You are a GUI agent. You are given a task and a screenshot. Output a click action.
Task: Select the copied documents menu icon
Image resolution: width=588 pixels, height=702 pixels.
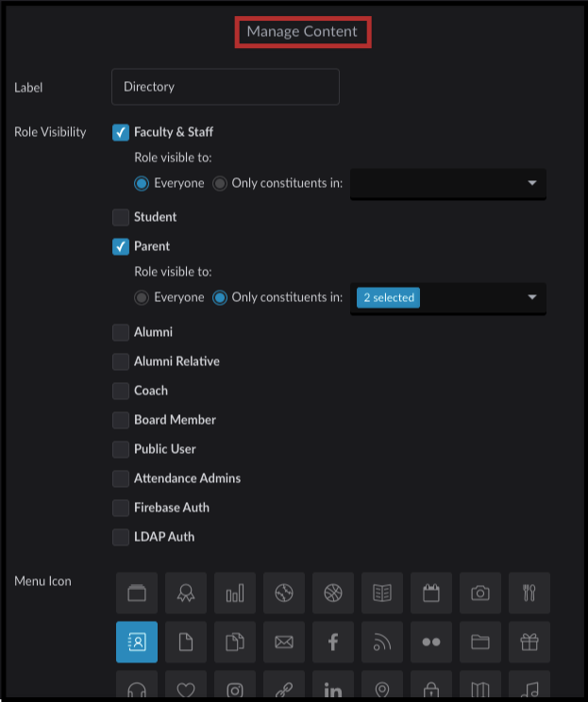point(235,642)
